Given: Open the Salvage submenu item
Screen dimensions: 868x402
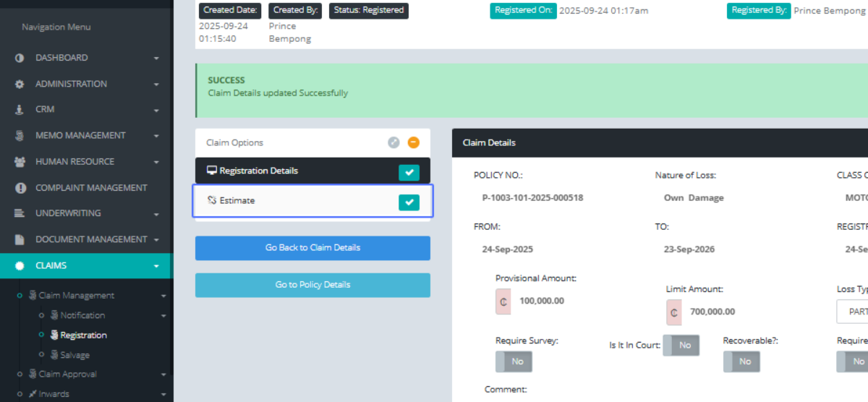Looking at the screenshot, I should [75, 355].
